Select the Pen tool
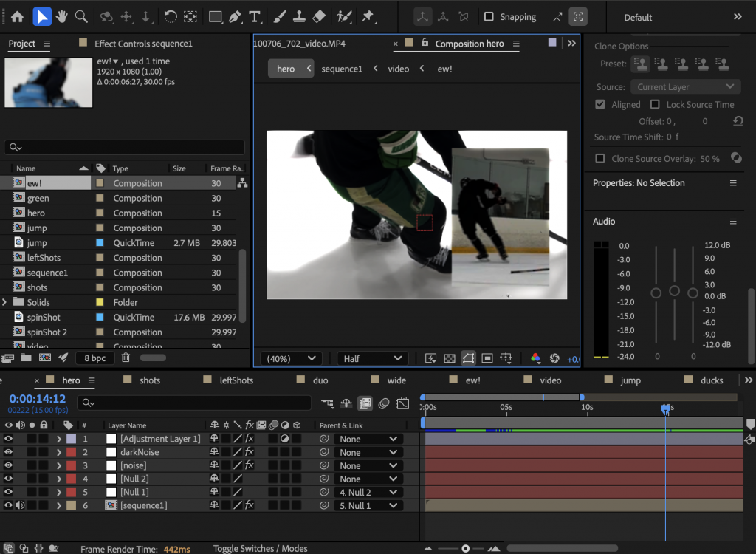 click(235, 16)
